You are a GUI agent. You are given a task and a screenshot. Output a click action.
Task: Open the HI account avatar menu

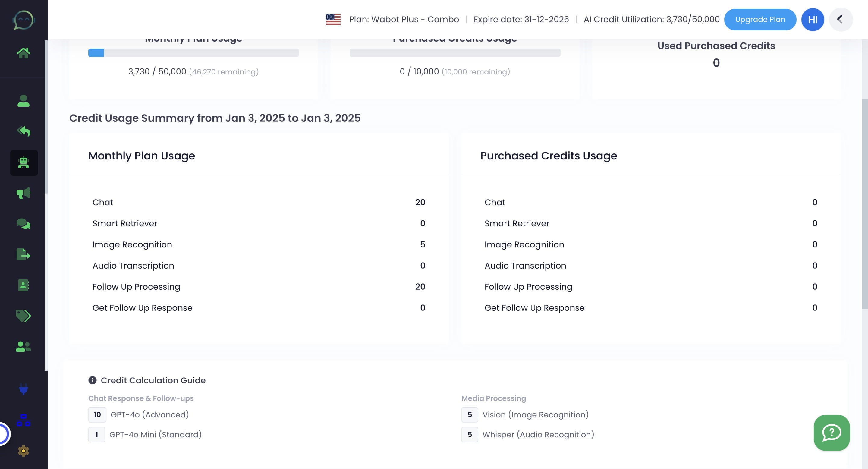[x=813, y=19]
